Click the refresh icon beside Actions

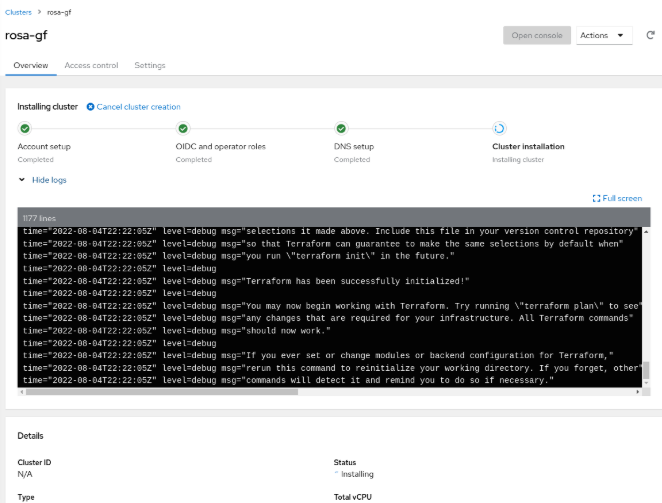(650, 35)
